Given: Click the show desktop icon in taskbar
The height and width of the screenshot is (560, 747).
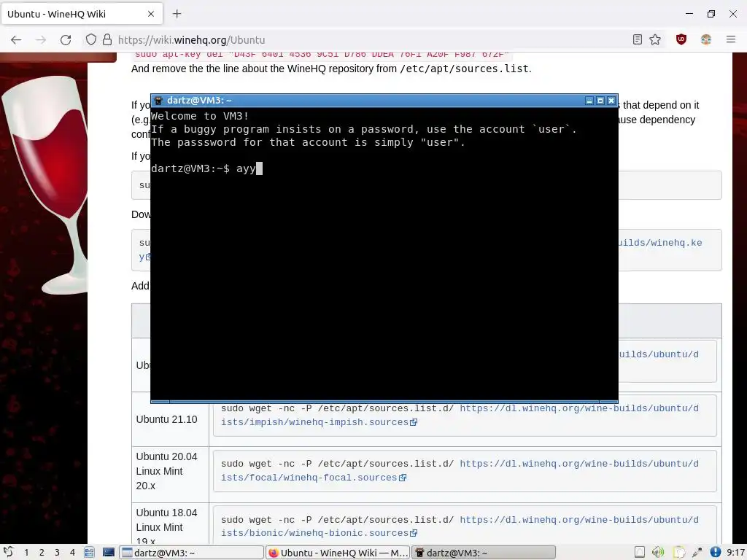Looking at the screenshot, I should tap(109, 553).
